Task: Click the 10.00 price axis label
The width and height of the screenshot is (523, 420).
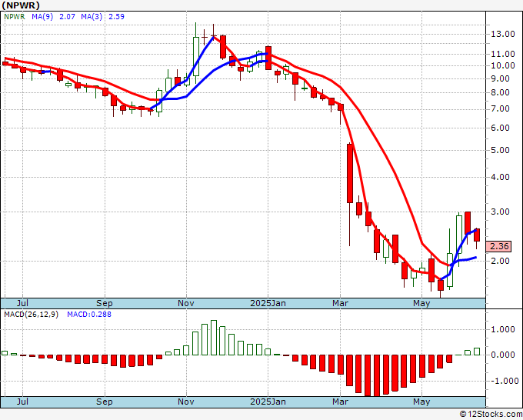Action: tap(503, 65)
